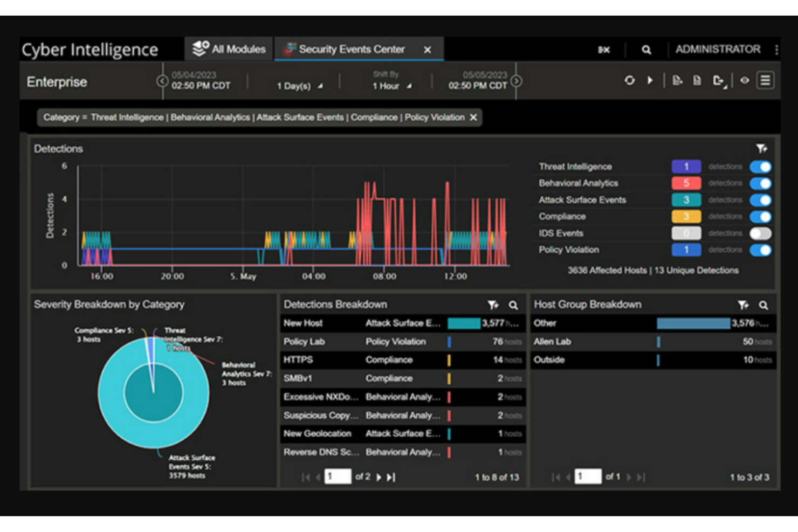Open the search icon in Detections Breakdown
The image size is (798, 532).
(513, 305)
